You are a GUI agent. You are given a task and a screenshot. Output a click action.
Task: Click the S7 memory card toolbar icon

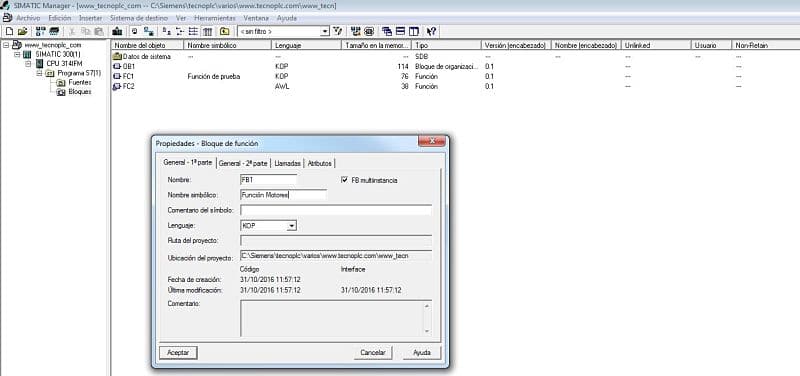click(x=53, y=31)
